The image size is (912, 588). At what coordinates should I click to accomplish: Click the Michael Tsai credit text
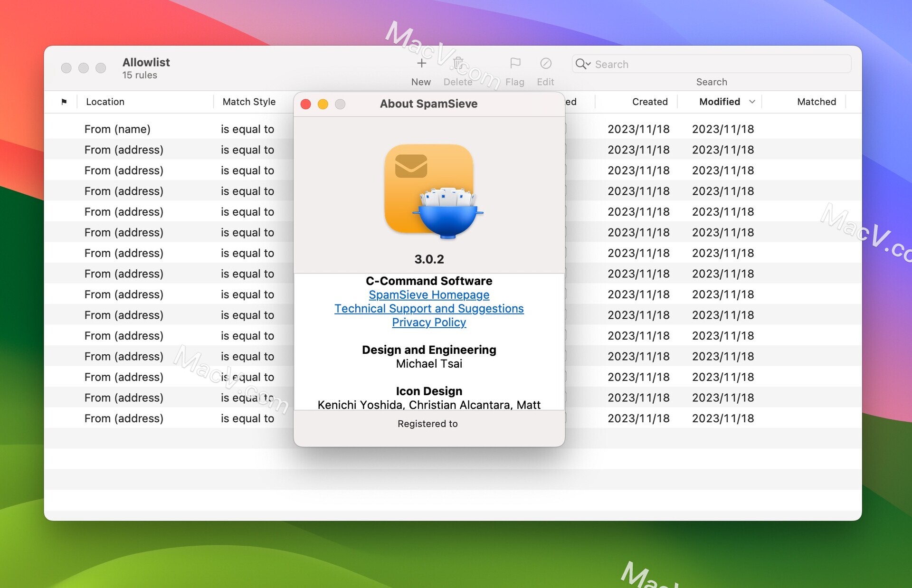click(429, 364)
